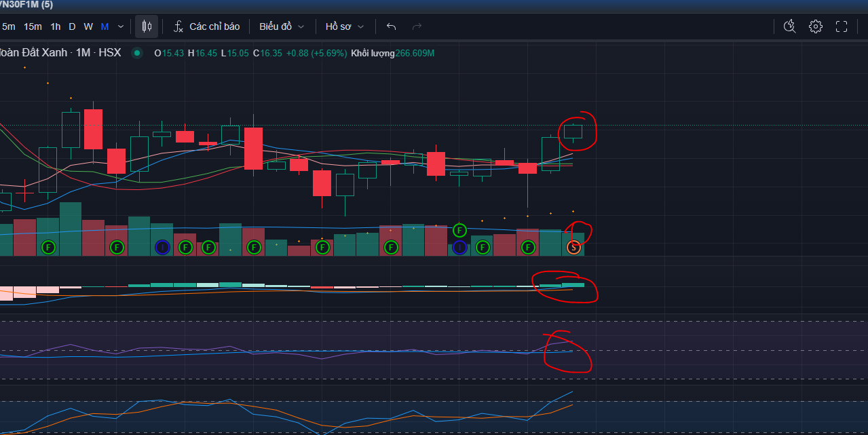Switch to the 15m timeframe
This screenshot has height=435, width=868.
33,26
